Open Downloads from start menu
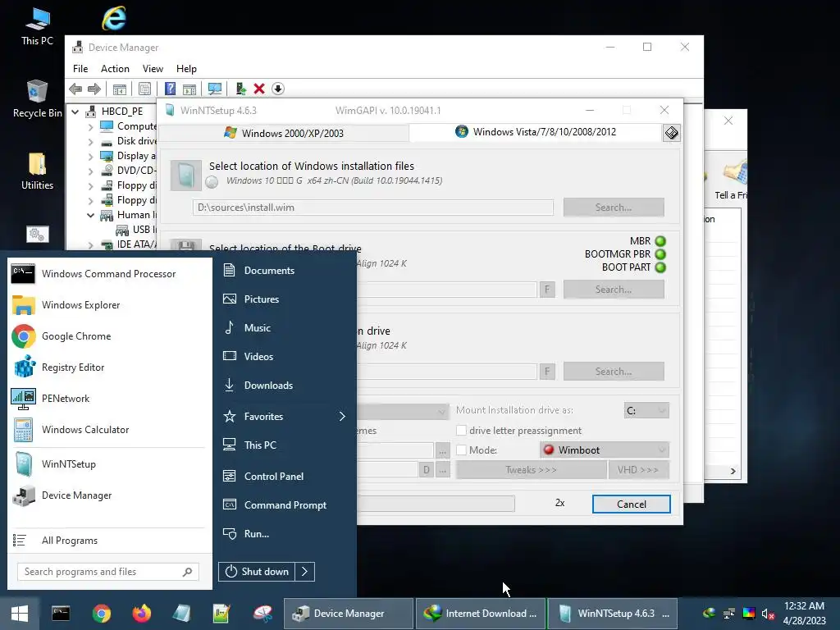Screen dimensions: 840x630 (284, 386)
